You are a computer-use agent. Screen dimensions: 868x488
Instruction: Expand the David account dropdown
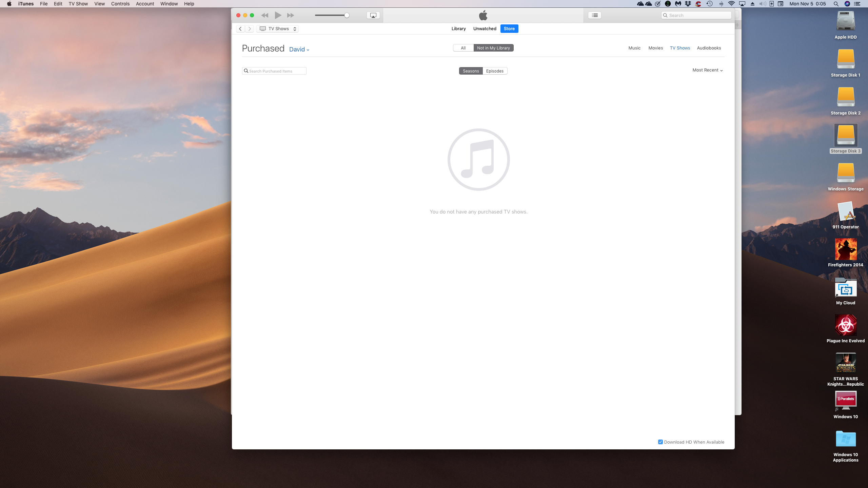coord(299,49)
